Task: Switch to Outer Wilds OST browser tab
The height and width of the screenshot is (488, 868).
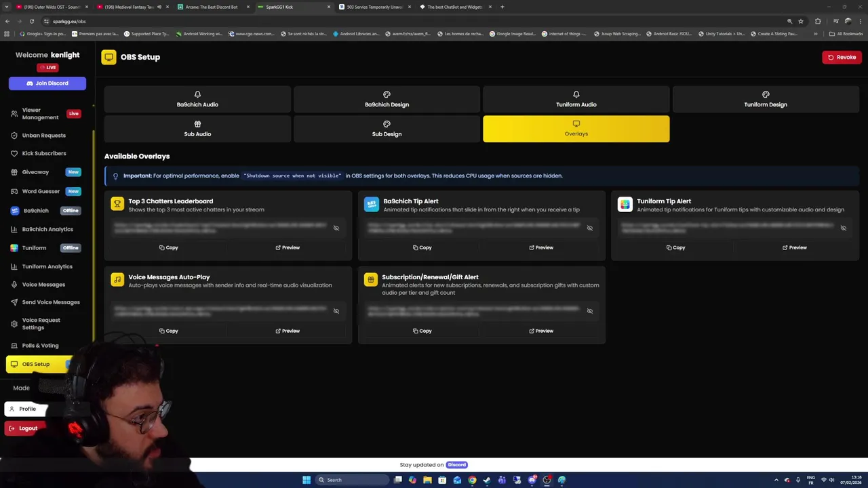Action: point(52,7)
